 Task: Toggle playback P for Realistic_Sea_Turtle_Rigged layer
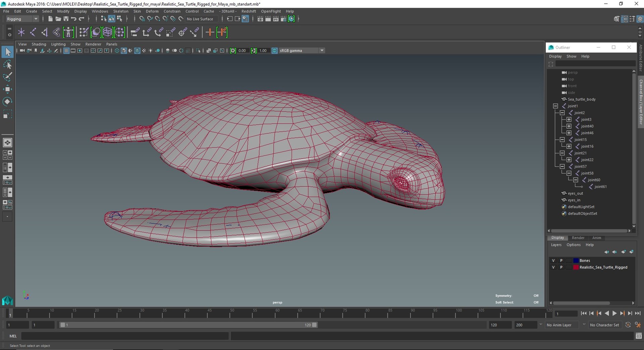(561, 267)
